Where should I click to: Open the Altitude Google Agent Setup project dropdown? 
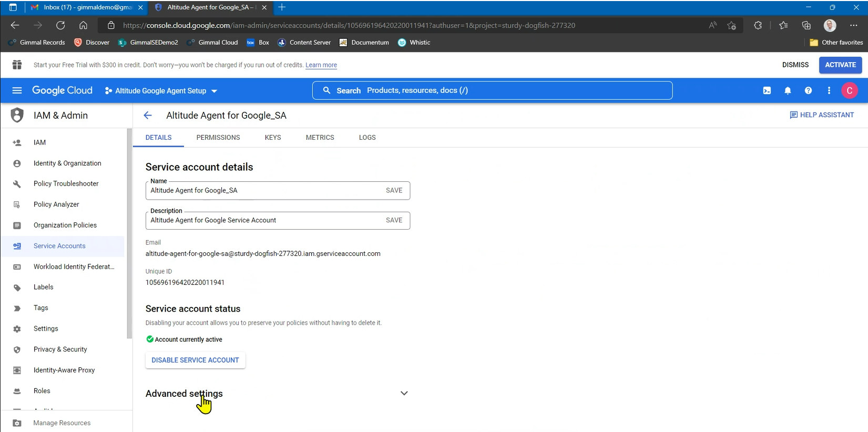(161, 91)
